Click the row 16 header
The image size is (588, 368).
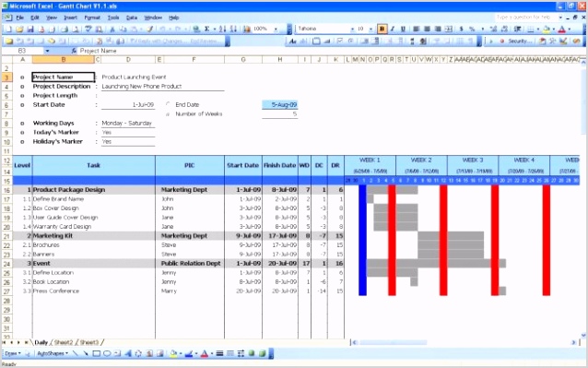tap(6, 190)
